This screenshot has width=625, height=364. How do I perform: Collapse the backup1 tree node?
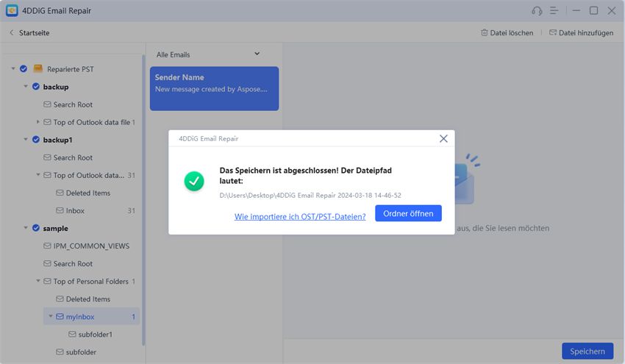[x=26, y=140]
